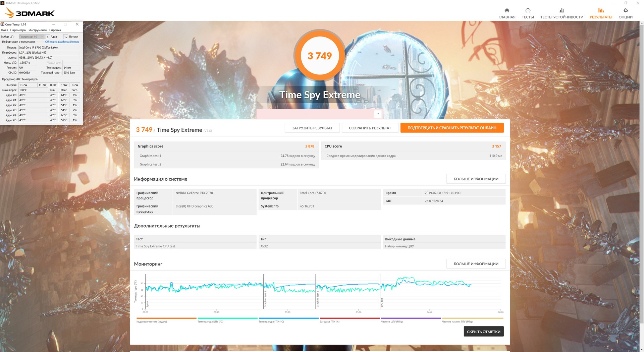Click ПОДТВЕРДИТЬ И СРАВНИТЬ РЕЗУЛЬТАТ ОНЛАЙН button

pos(452,128)
